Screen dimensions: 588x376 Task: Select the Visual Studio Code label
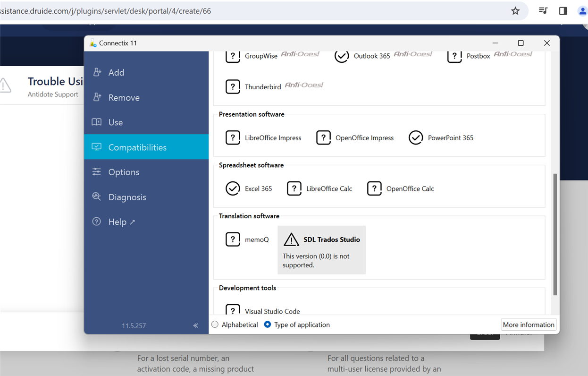click(272, 311)
